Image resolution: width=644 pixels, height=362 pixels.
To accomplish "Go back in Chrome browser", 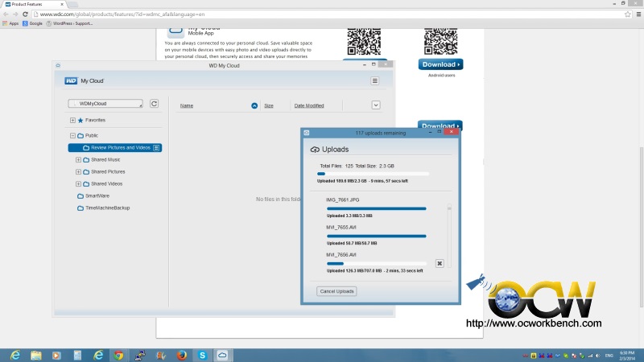I will pos(6,14).
